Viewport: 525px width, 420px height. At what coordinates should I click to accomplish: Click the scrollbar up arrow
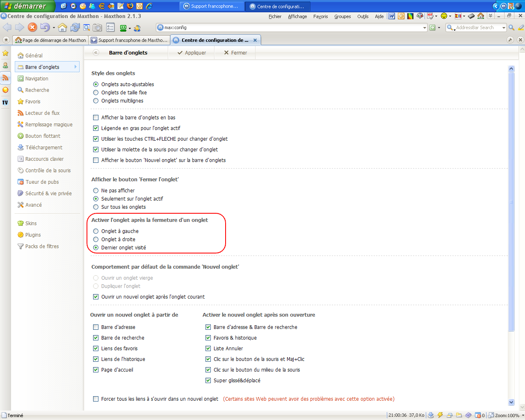(x=511, y=69)
